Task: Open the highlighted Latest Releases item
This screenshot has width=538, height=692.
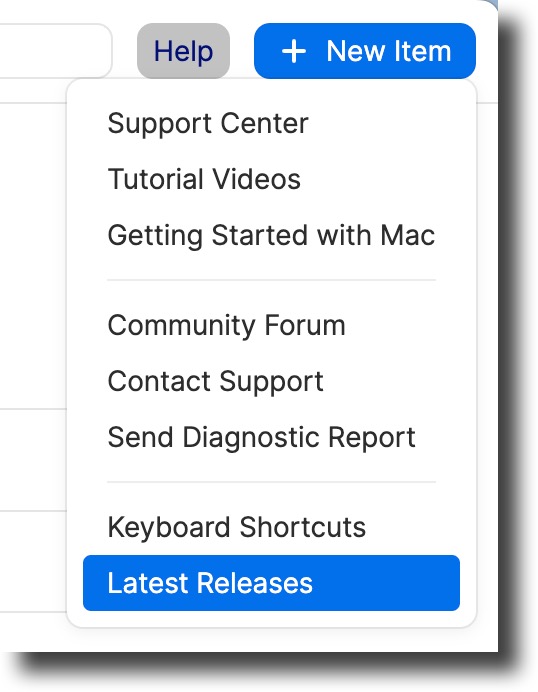Action: pos(271,583)
